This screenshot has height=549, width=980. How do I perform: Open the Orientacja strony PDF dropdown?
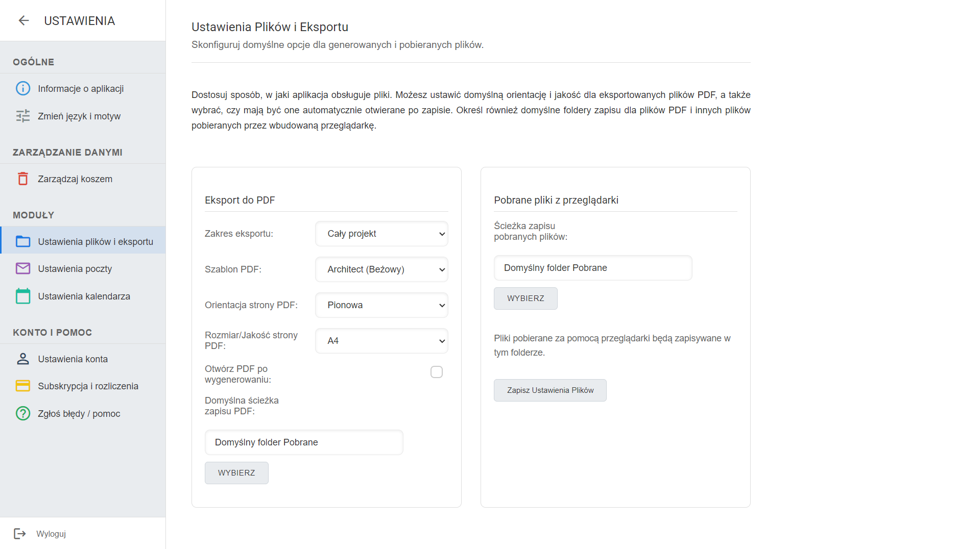[x=381, y=305]
